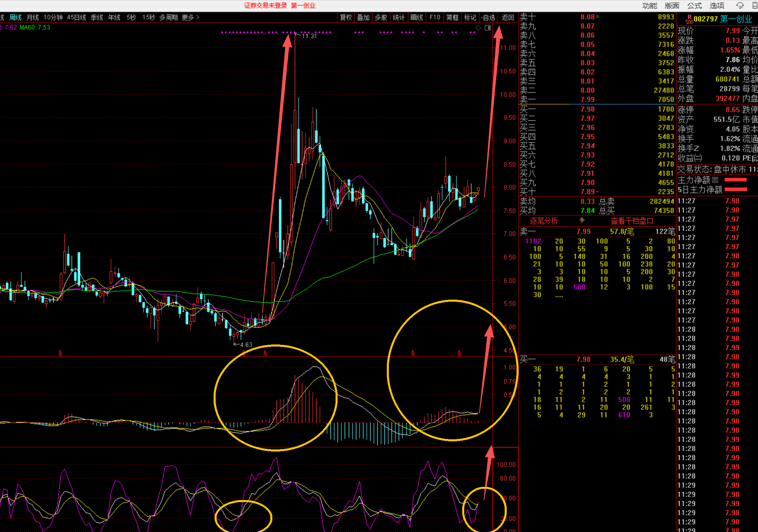Toggle 叠加 overlay mode

coord(363,17)
